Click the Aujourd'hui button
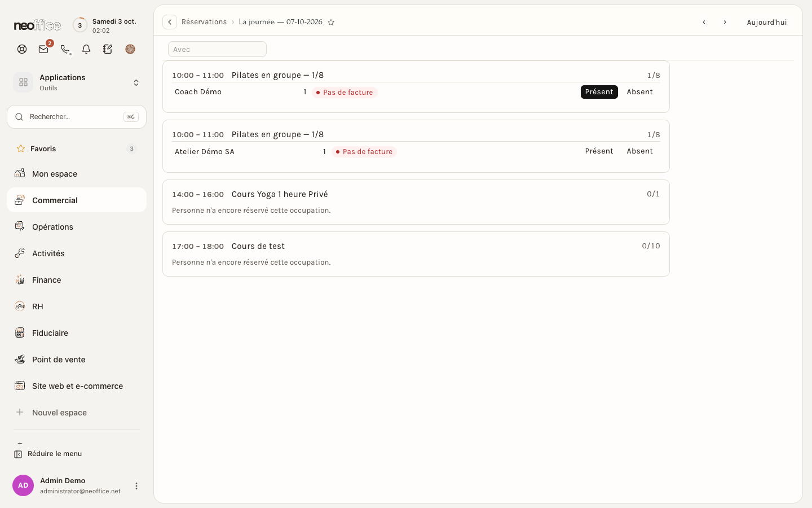 [767, 22]
